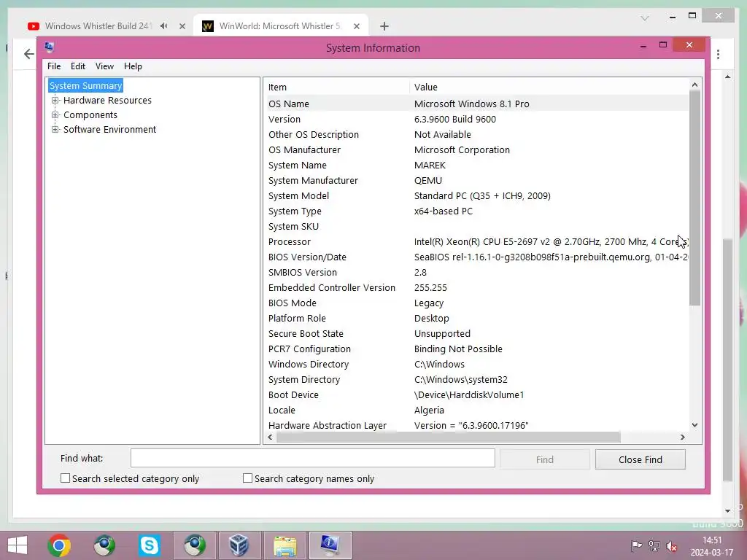
Task: Select the Locale row
Action: (x=477, y=410)
